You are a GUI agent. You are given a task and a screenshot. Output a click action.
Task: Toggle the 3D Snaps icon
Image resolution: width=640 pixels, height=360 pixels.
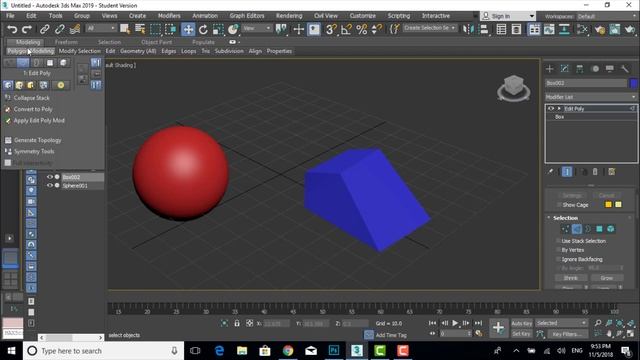tap(331, 29)
